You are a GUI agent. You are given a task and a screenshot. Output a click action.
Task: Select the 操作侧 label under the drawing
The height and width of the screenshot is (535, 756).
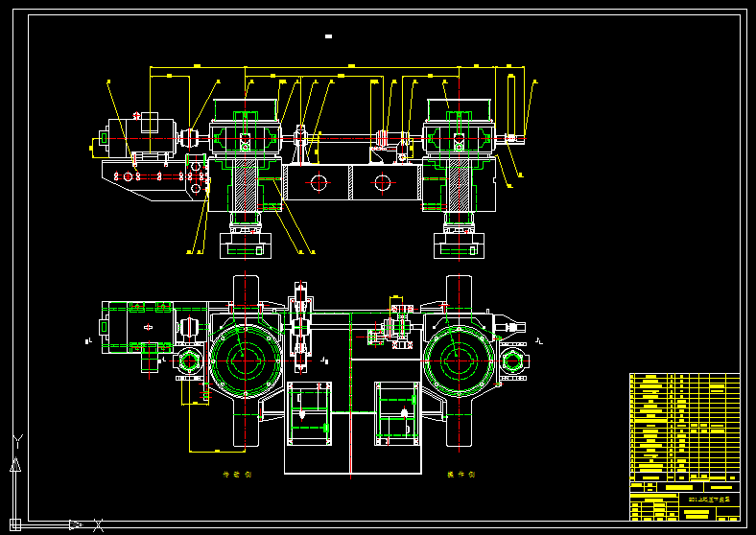point(461,475)
